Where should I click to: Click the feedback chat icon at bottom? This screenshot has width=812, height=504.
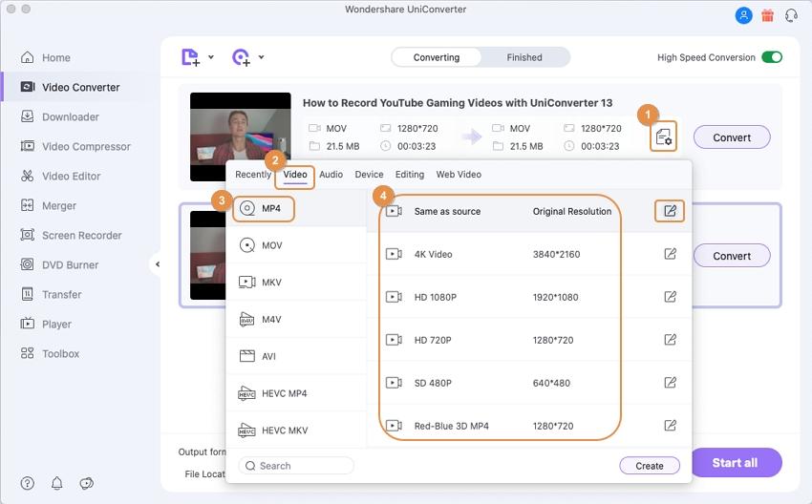87,483
